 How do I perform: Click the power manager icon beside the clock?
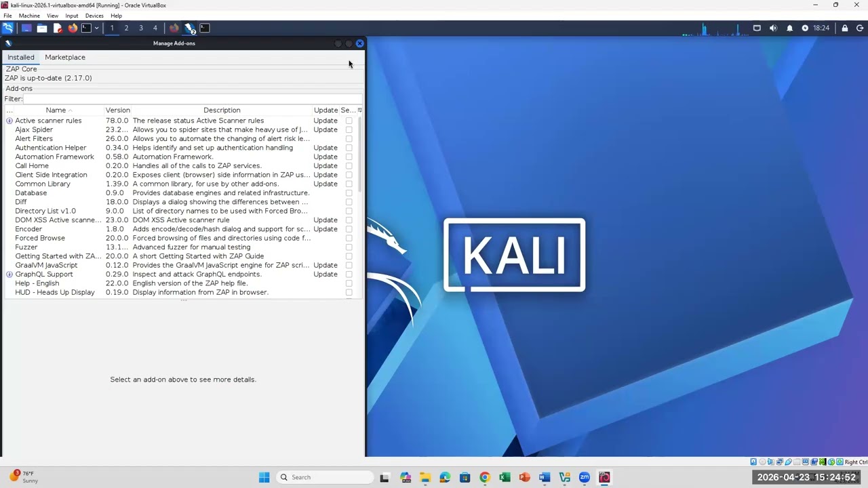805,28
